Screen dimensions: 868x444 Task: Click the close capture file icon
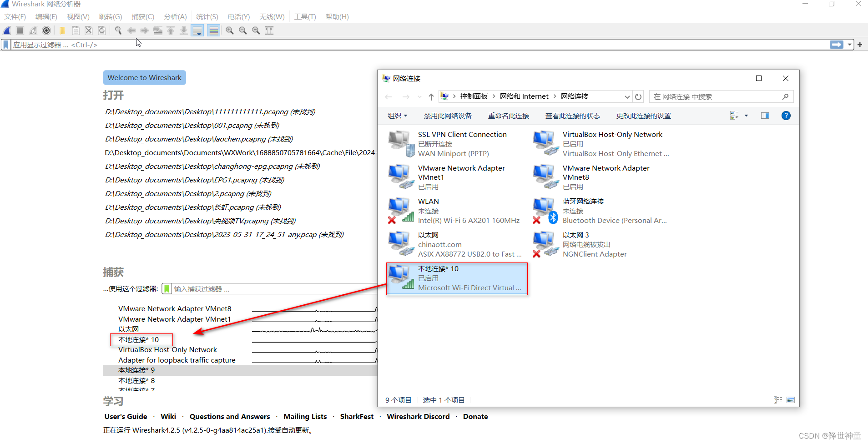pyautogui.click(x=89, y=30)
